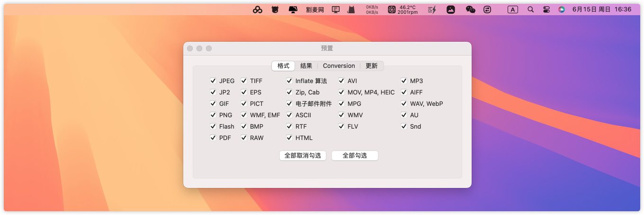
Task: Disable the WAV, WebP checkbox
Action: pyautogui.click(x=404, y=103)
